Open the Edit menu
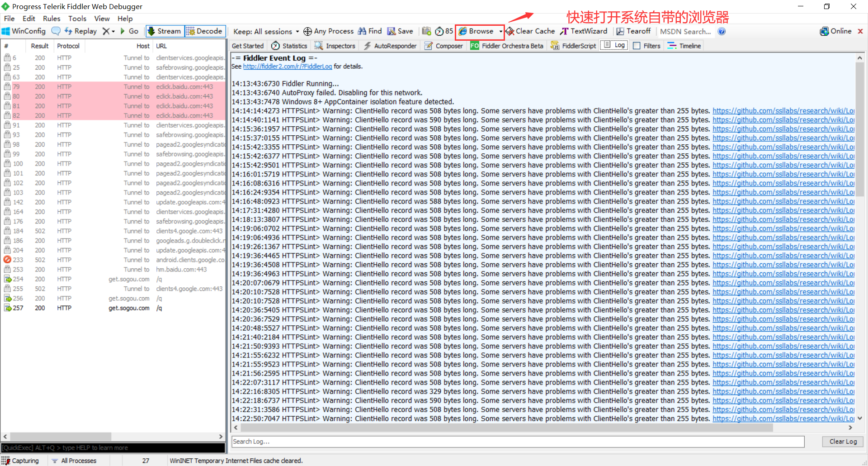Image resolution: width=868 pixels, height=466 pixels. (29, 19)
